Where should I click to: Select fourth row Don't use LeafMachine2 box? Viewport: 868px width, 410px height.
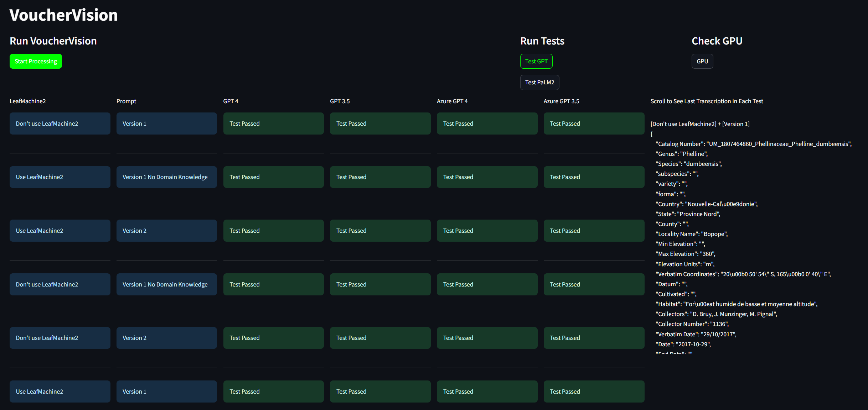[x=60, y=284]
